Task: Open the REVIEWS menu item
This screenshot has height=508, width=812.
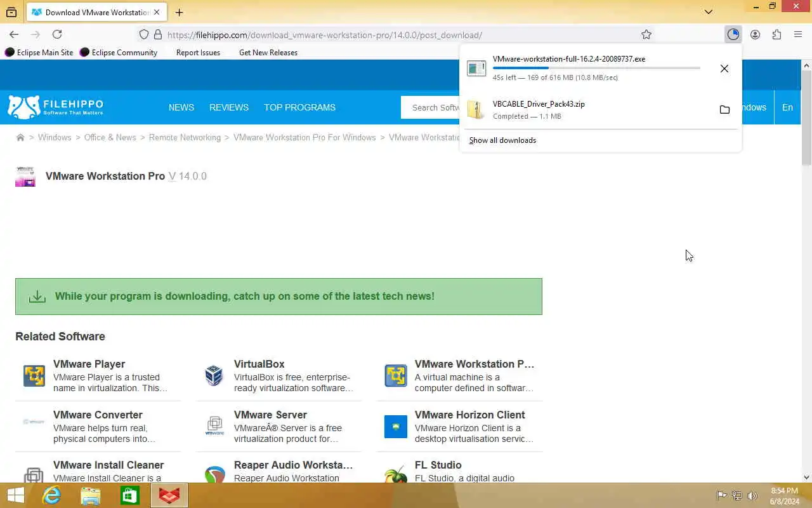Action: coord(229,107)
